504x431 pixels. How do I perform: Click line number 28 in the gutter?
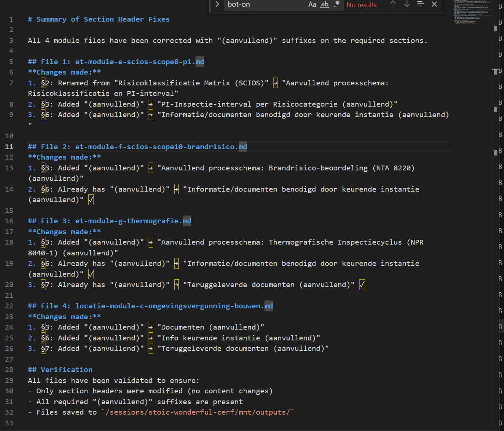tap(9, 370)
